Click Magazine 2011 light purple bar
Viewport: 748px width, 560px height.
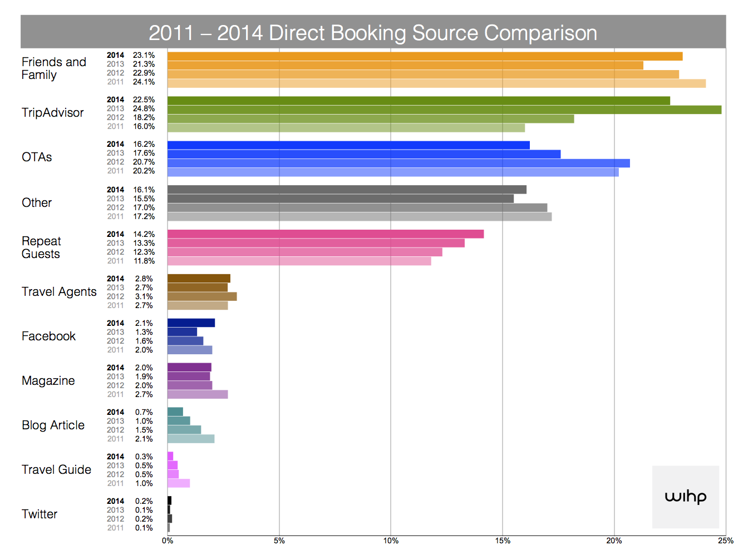click(x=198, y=394)
